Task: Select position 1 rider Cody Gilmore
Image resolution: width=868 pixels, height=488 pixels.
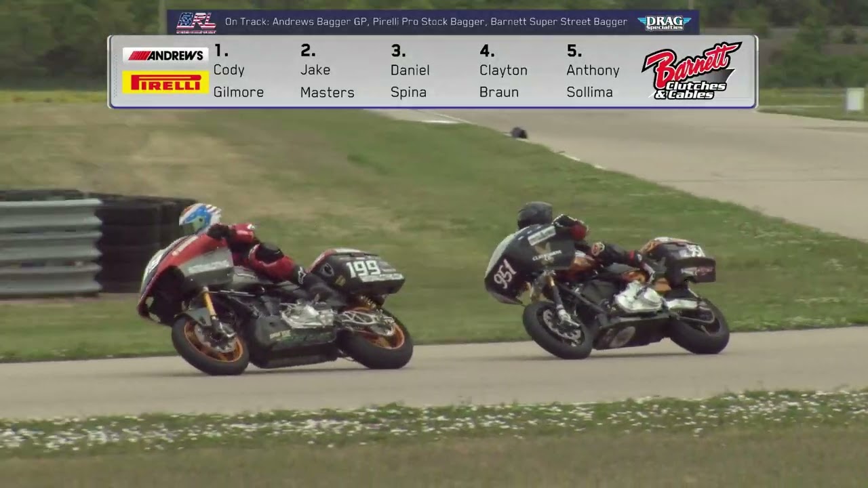Action: tap(239, 71)
